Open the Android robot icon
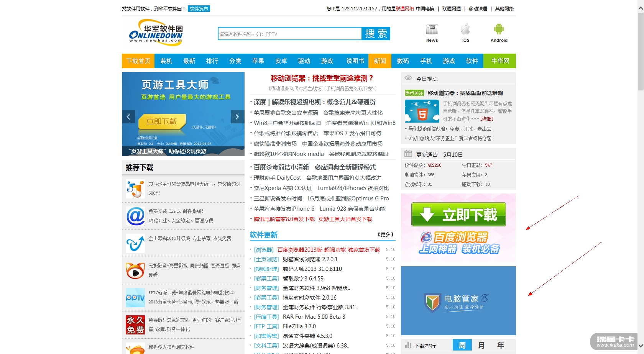The image size is (644, 354). tap(499, 29)
